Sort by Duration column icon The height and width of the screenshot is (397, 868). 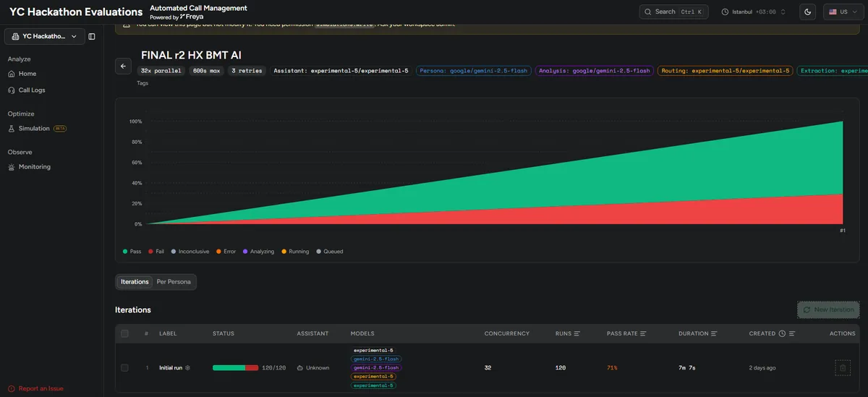714,333
